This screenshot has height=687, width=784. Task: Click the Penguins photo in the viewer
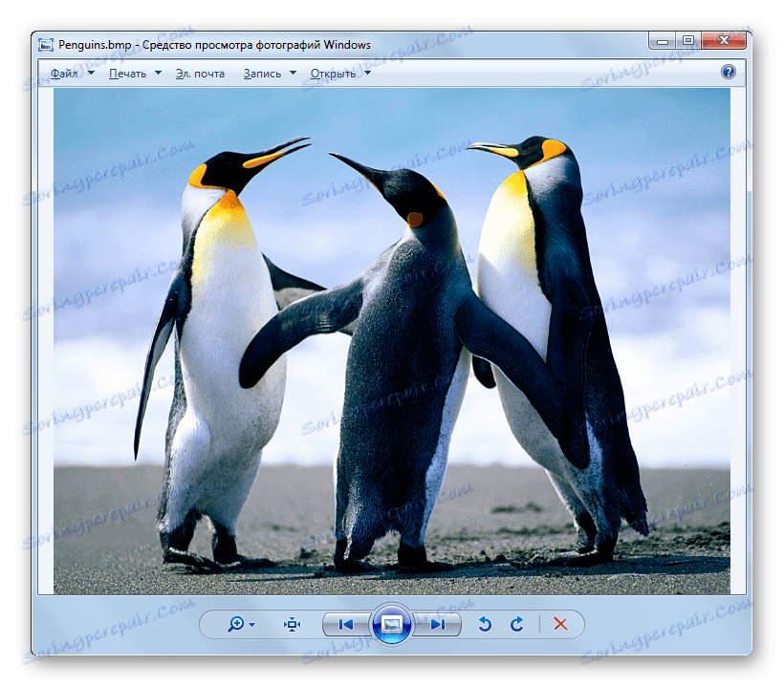point(391,341)
